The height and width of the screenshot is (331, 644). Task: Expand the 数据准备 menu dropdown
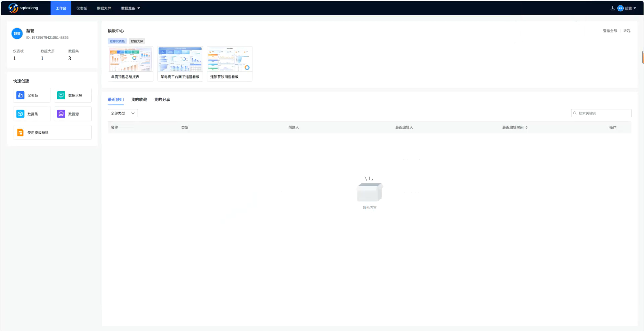click(130, 8)
